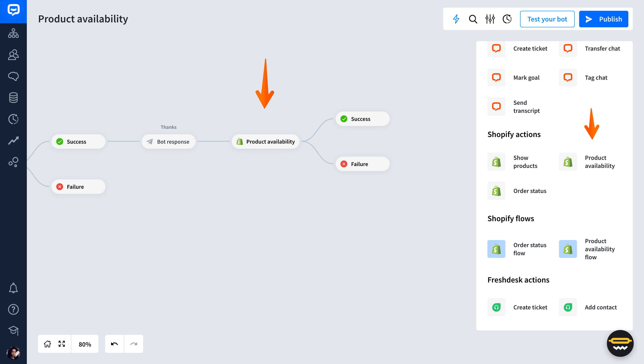Click the lightning bolt actions icon
644x364 pixels.
[x=456, y=19]
